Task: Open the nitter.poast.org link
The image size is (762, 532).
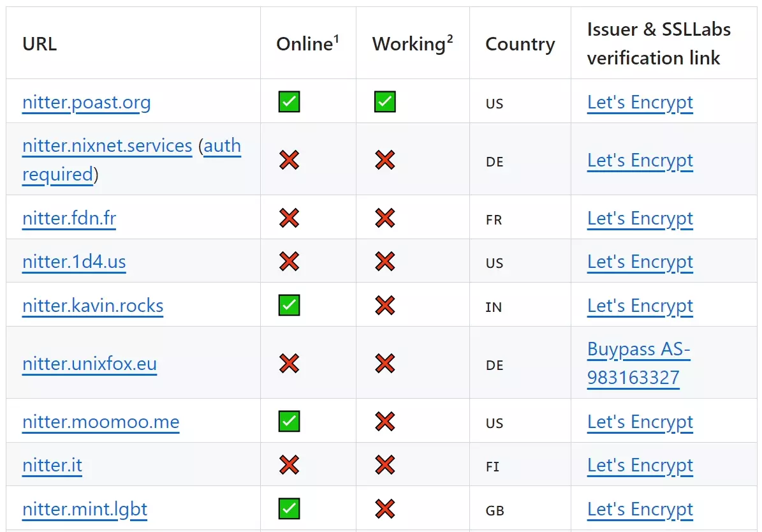Action: coord(86,102)
